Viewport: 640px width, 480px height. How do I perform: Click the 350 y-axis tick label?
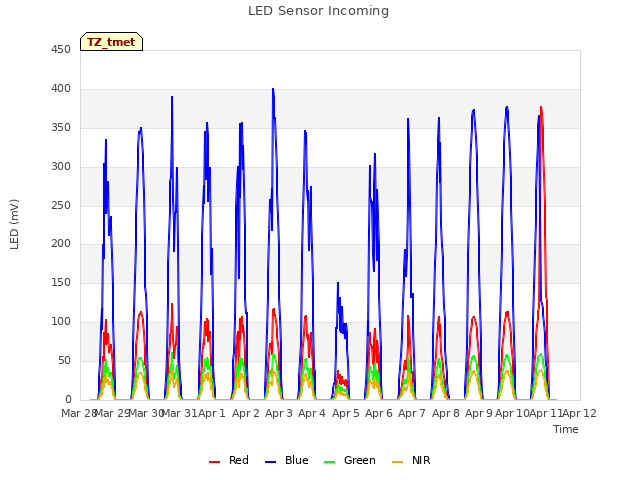pos(61,128)
